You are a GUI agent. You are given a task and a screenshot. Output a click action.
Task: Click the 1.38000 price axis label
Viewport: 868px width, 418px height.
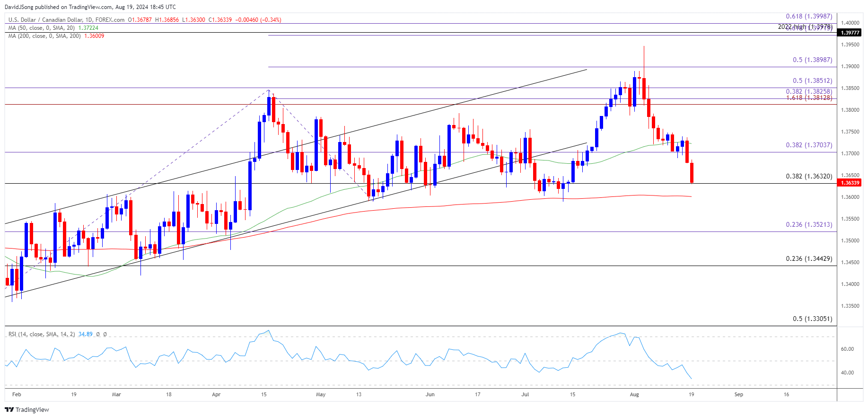850,110
